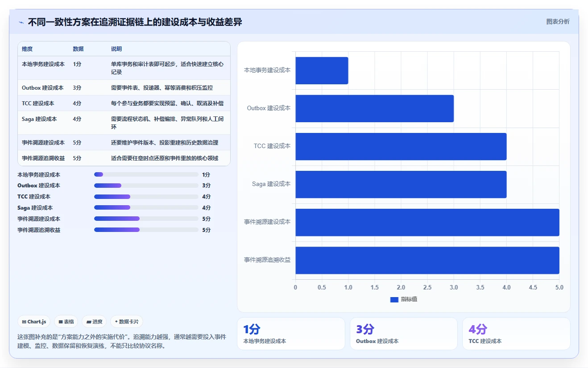Open the 3分 Outbox 建设成本 data card

404,334
